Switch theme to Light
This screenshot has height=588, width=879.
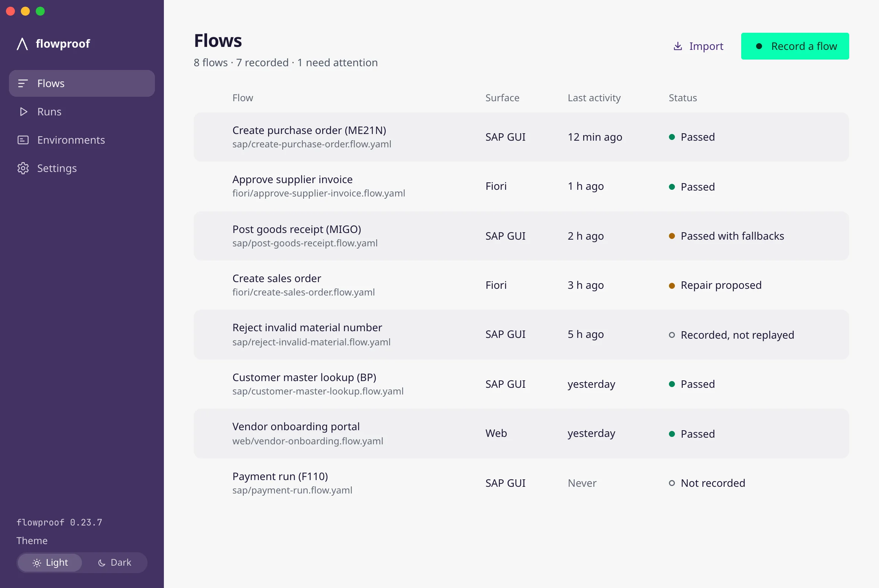pyautogui.click(x=50, y=563)
